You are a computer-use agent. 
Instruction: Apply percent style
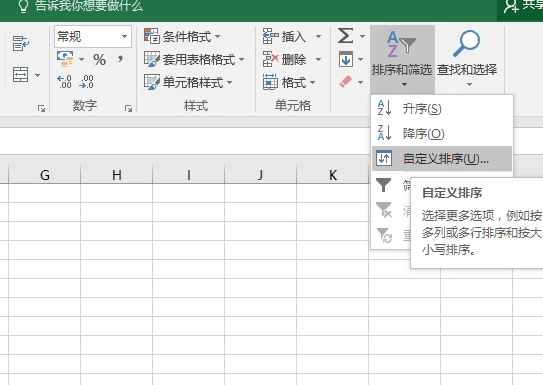coord(99,60)
